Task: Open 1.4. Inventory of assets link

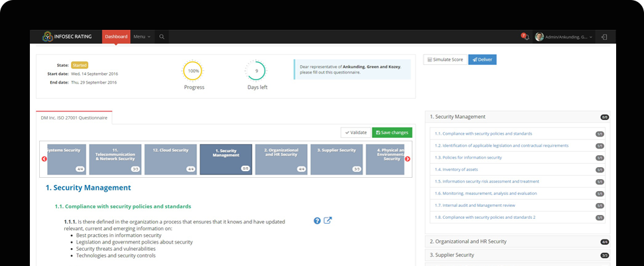Action: pos(456,170)
